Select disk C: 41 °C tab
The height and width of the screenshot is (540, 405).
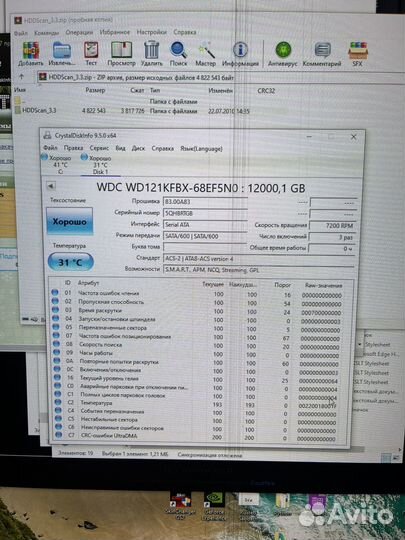(x=57, y=164)
